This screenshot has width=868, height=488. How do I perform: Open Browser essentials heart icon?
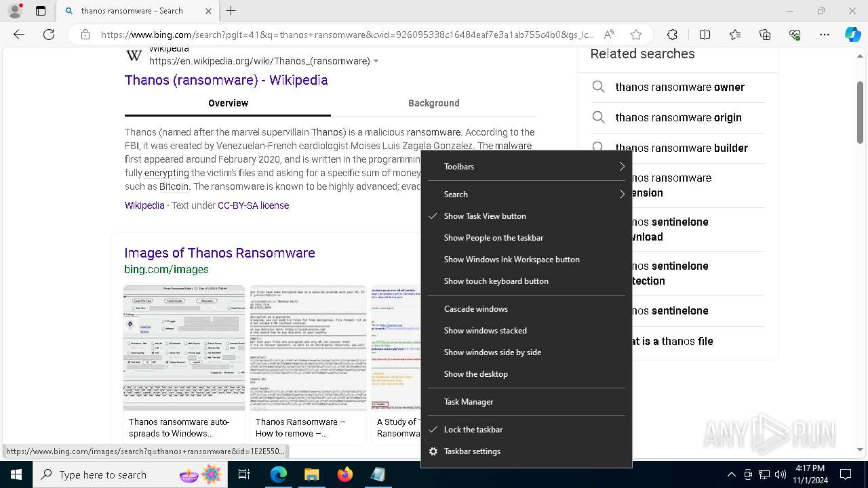[795, 35]
